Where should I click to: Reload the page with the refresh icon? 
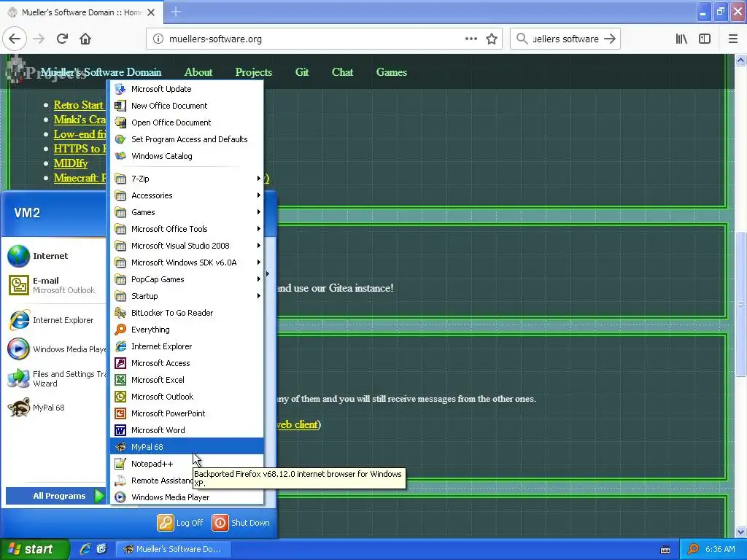(x=62, y=39)
